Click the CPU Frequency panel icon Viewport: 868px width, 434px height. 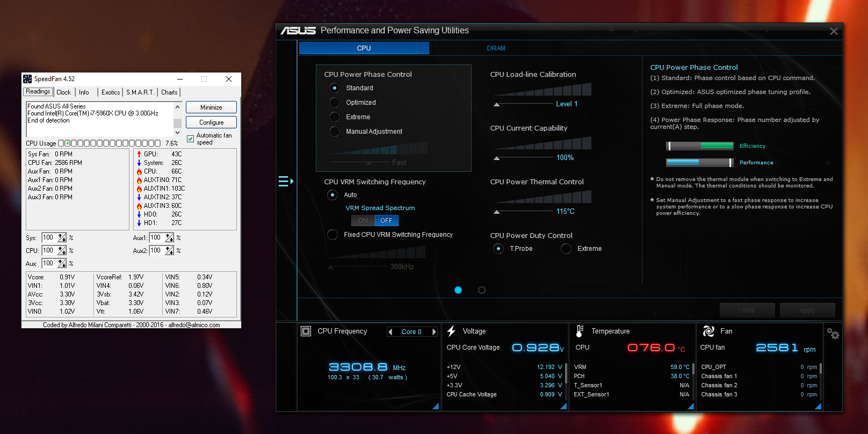(306, 331)
